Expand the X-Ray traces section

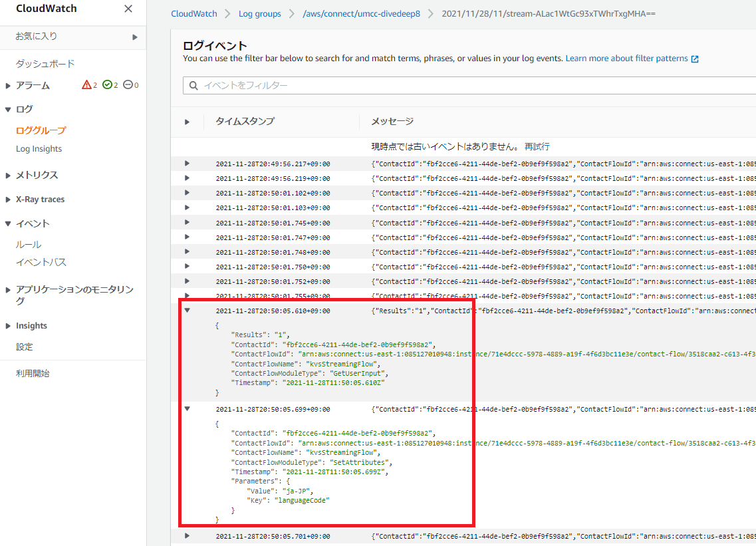[8, 200]
